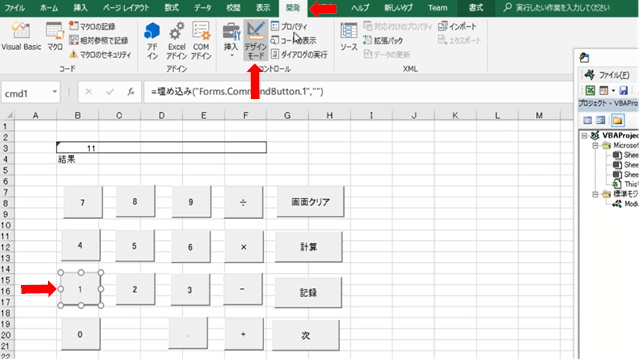Click View Code icon in project pane
The image size is (640, 360).
(587, 120)
